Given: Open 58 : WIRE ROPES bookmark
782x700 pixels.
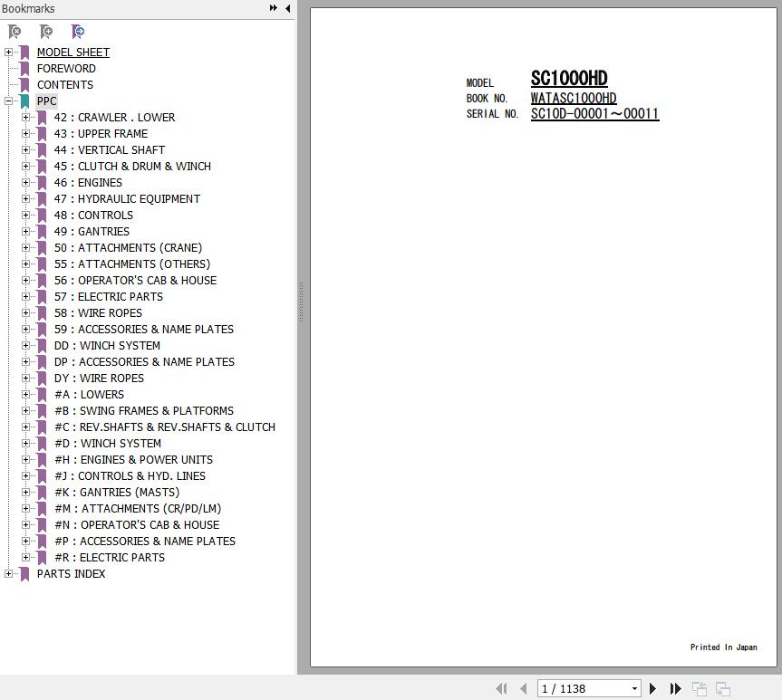Looking at the screenshot, I should click(x=98, y=313).
